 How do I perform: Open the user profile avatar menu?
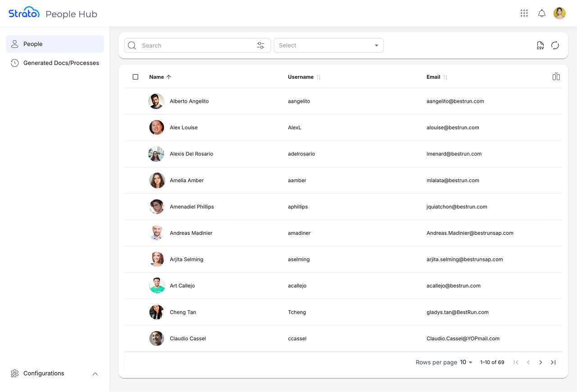click(x=559, y=14)
